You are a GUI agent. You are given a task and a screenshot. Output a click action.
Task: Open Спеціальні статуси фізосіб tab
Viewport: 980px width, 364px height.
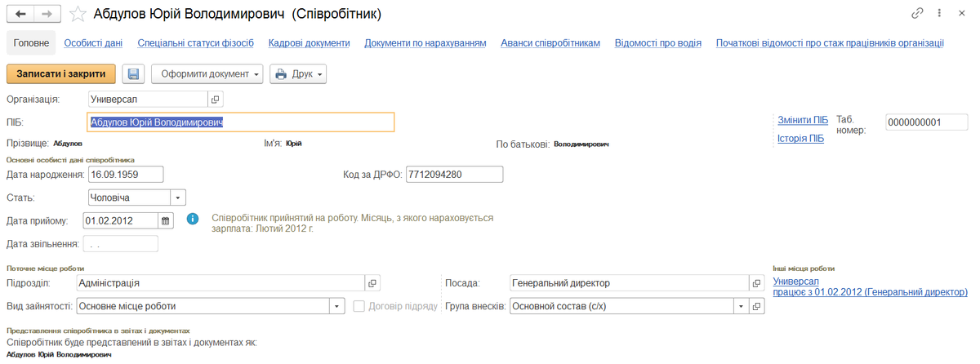tap(196, 42)
